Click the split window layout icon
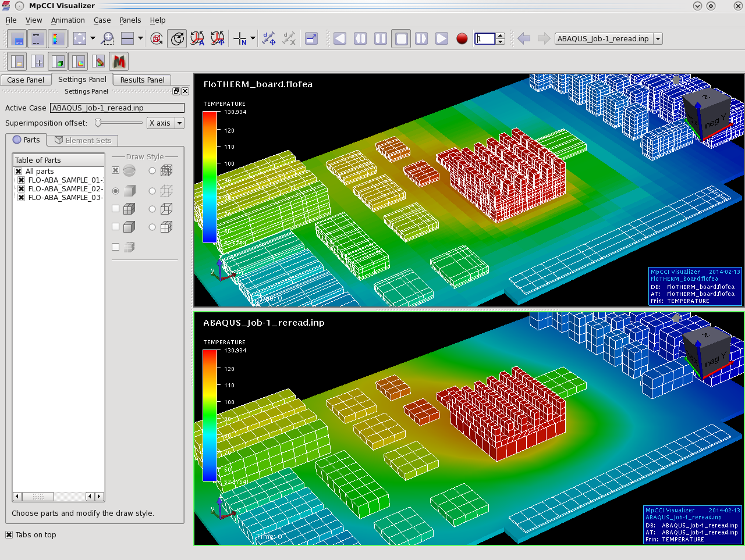The width and height of the screenshot is (745, 560). (127, 39)
